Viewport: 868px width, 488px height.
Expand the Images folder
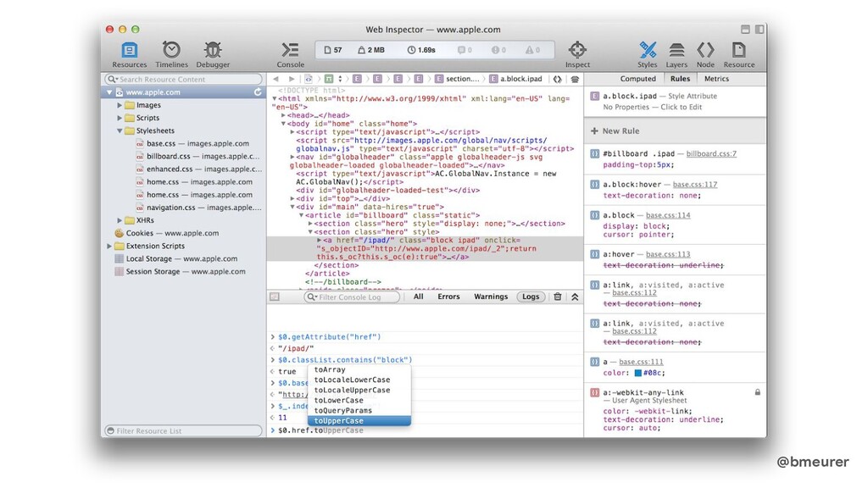pos(120,105)
